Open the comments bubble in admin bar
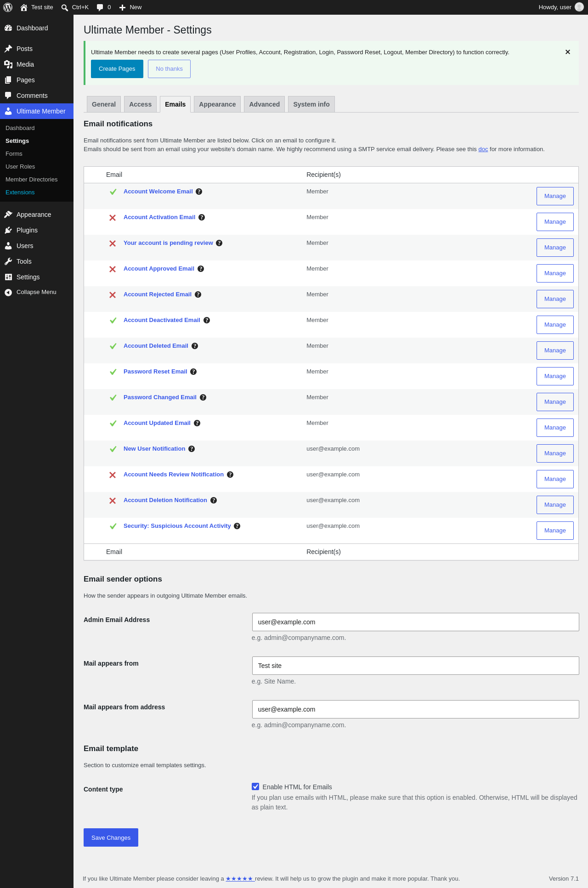This screenshot has height=888, width=588. [x=100, y=7]
